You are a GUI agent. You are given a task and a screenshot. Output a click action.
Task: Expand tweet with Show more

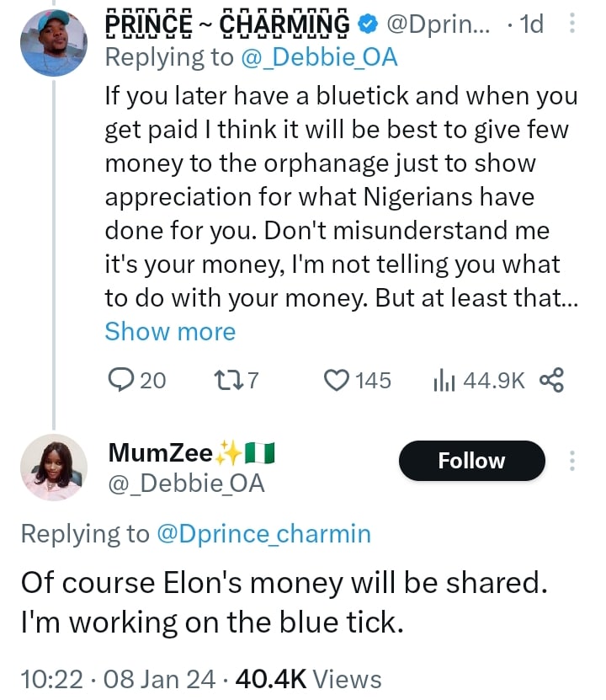click(170, 331)
